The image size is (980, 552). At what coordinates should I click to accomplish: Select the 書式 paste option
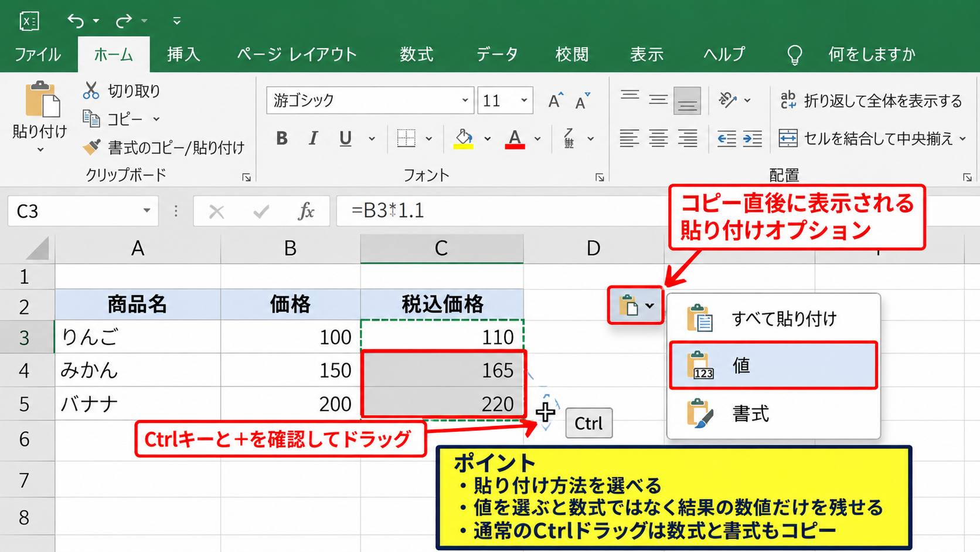[x=773, y=414]
